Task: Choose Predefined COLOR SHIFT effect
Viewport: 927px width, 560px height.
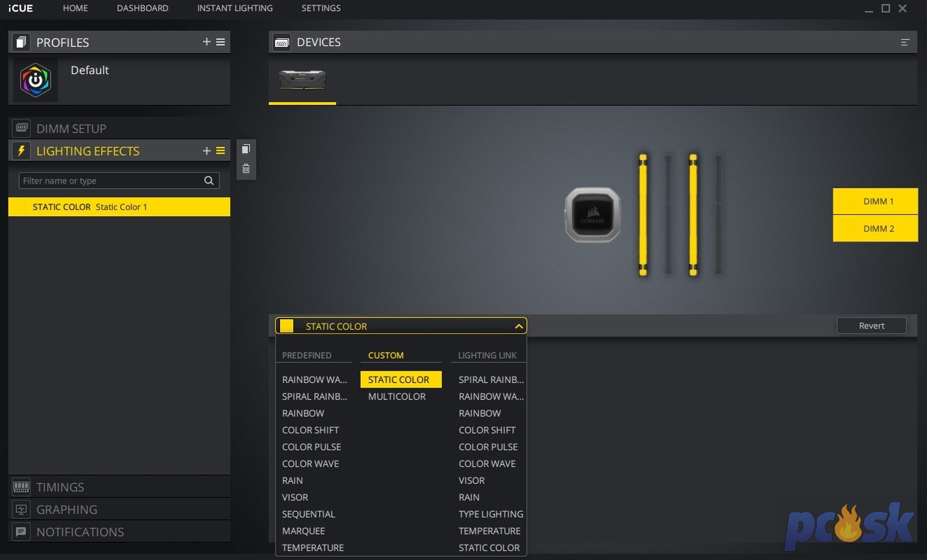Action: (x=310, y=430)
